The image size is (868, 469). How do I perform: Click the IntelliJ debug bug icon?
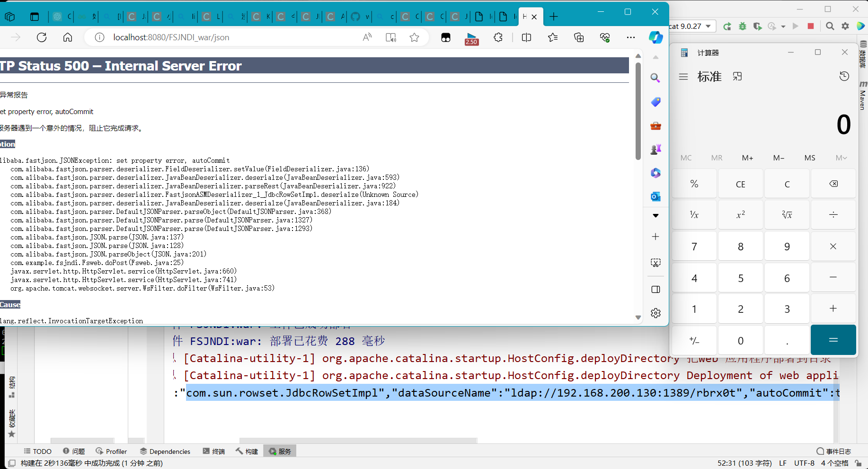742,27
